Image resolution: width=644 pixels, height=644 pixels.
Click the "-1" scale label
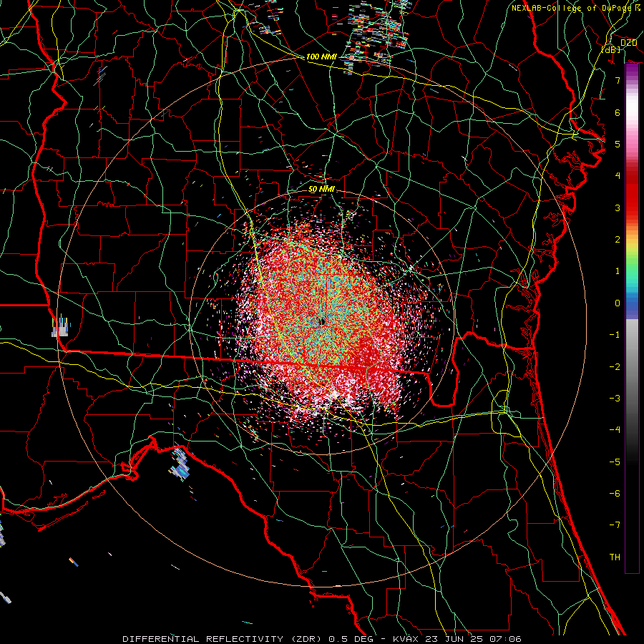click(x=615, y=335)
